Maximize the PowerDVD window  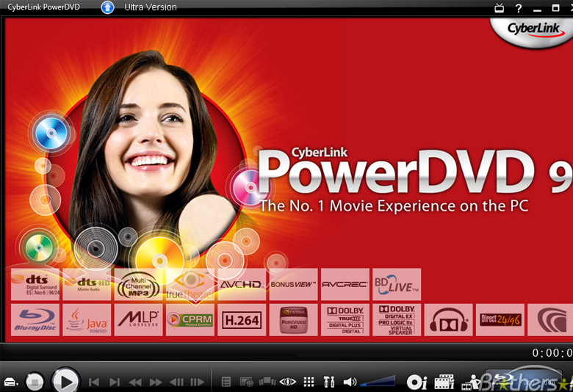coord(555,7)
